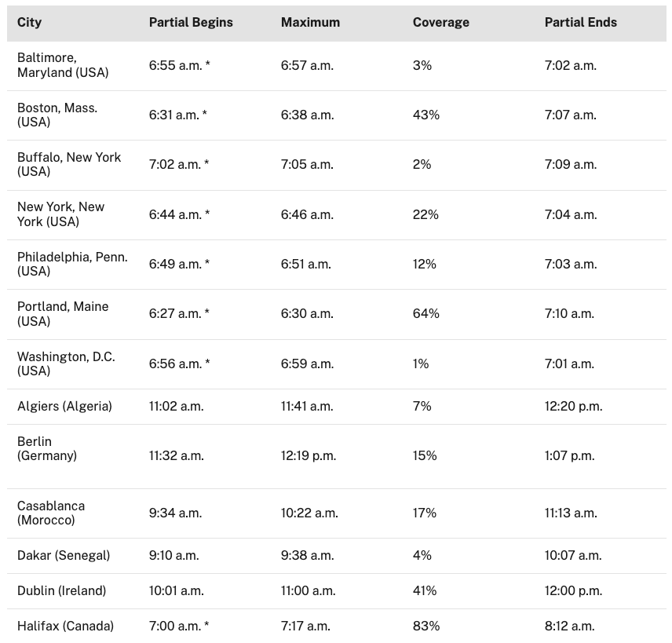Screen dimensions: 672x643
Task: Click Berlin's partial end time 1:07 p.m.
Action: [x=569, y=456]
